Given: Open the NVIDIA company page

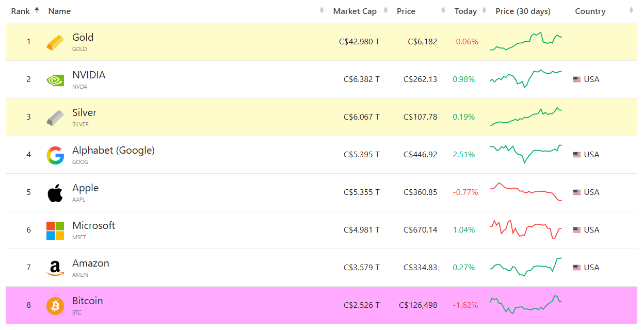Looking at the screenshot, I should (x=89, y=75).
